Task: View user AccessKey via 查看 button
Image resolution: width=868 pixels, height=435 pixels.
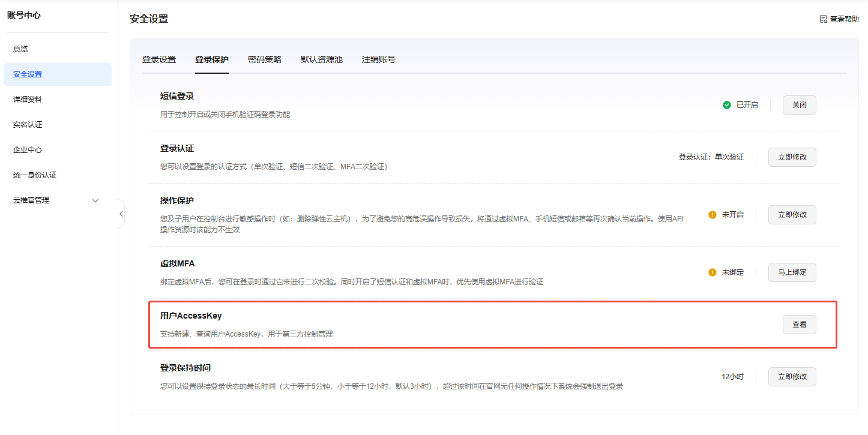Action: click(799, 325)
